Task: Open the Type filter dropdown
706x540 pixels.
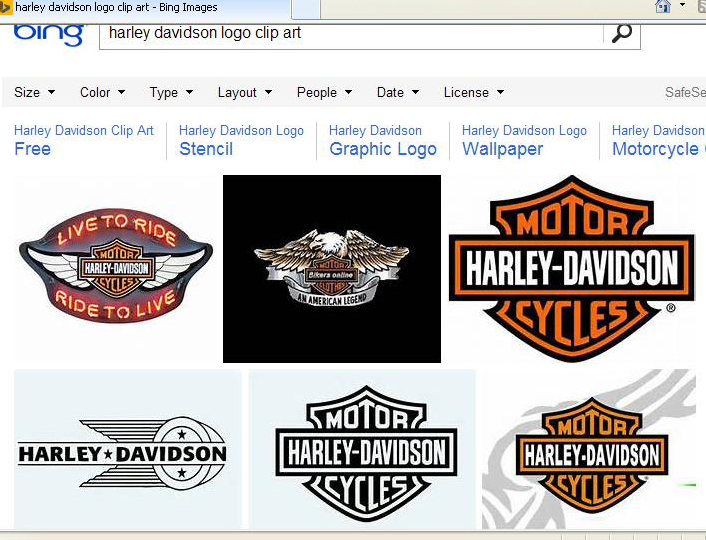Action: 172,92
